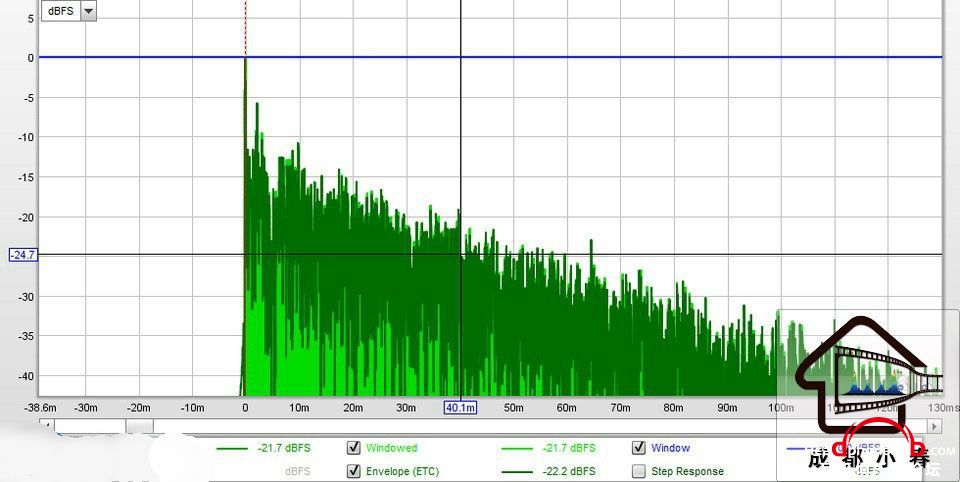This screenshot has width=960, height=482.
Task: Click the Envelope legend value -22.2 dBFS
Action: click(569, 472)
